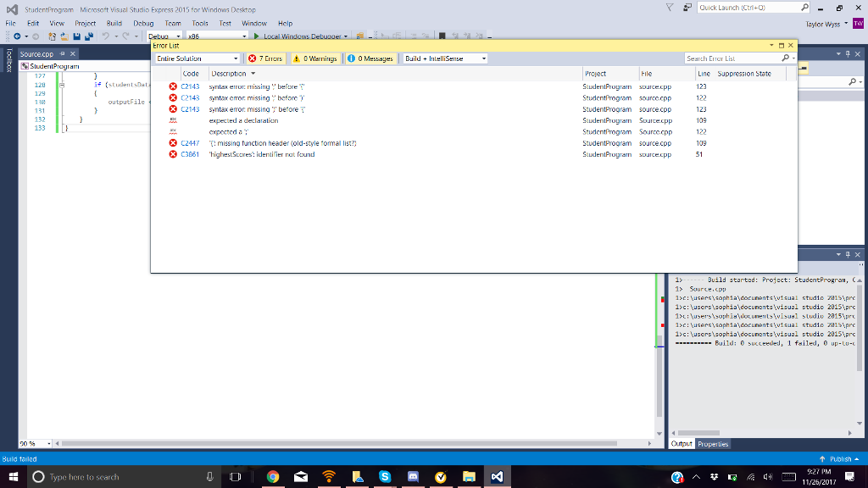868x488 pixels.
Task: Click the Quick Launch search magnifier icon
Action: pos(804,8)
